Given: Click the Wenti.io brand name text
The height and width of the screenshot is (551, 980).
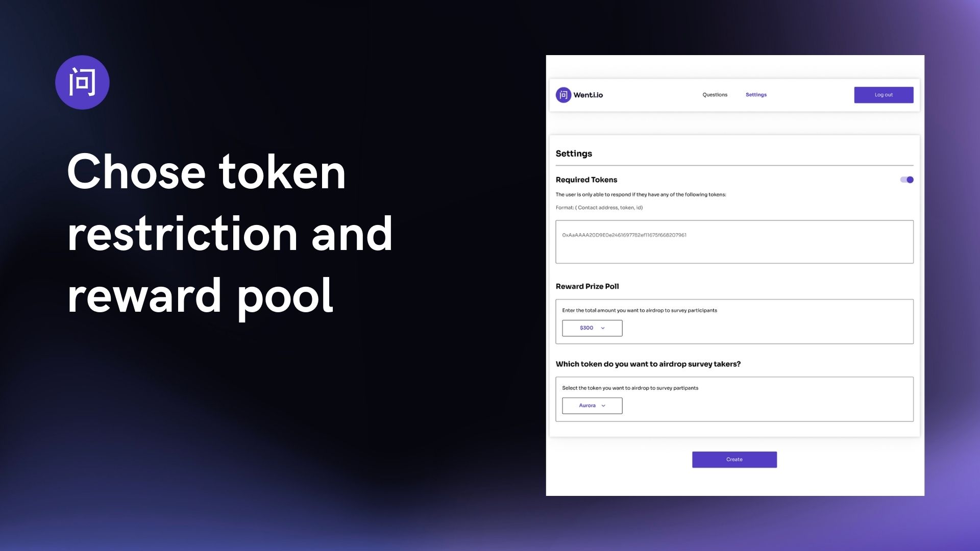Looking at the screenshot, I should [588, 95].
